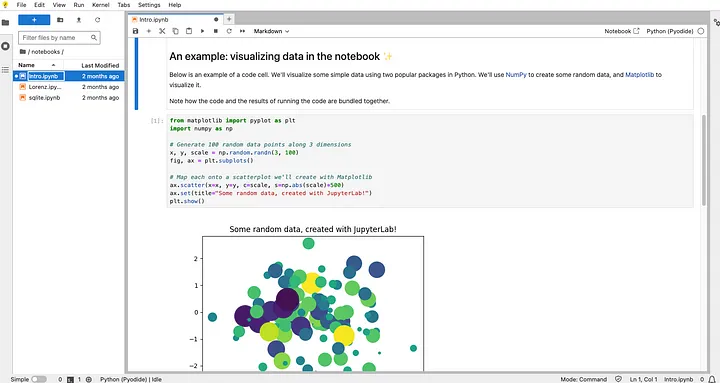
Task: Insert a cell below using plus icon
Action: tap(148, 31)
